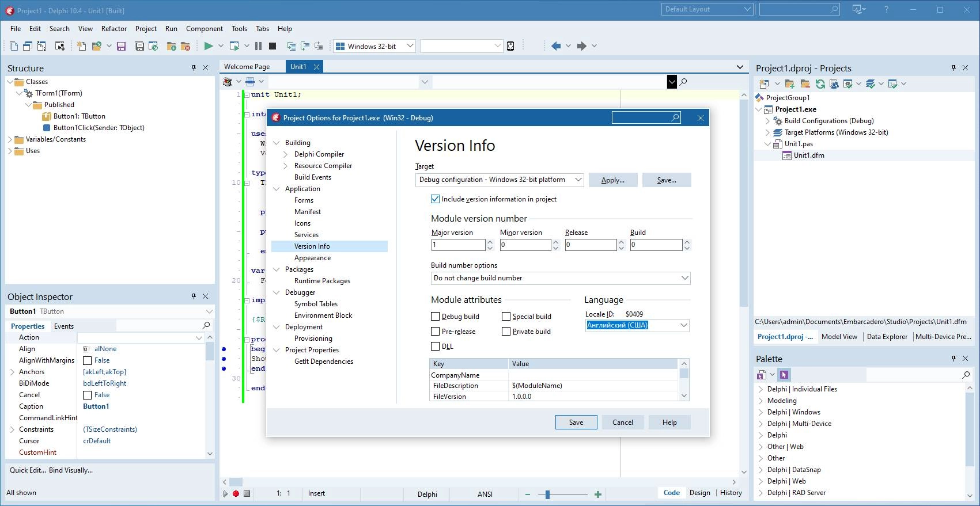
Task: Click the play macro triangle in status bar
Action: point(225,493)
